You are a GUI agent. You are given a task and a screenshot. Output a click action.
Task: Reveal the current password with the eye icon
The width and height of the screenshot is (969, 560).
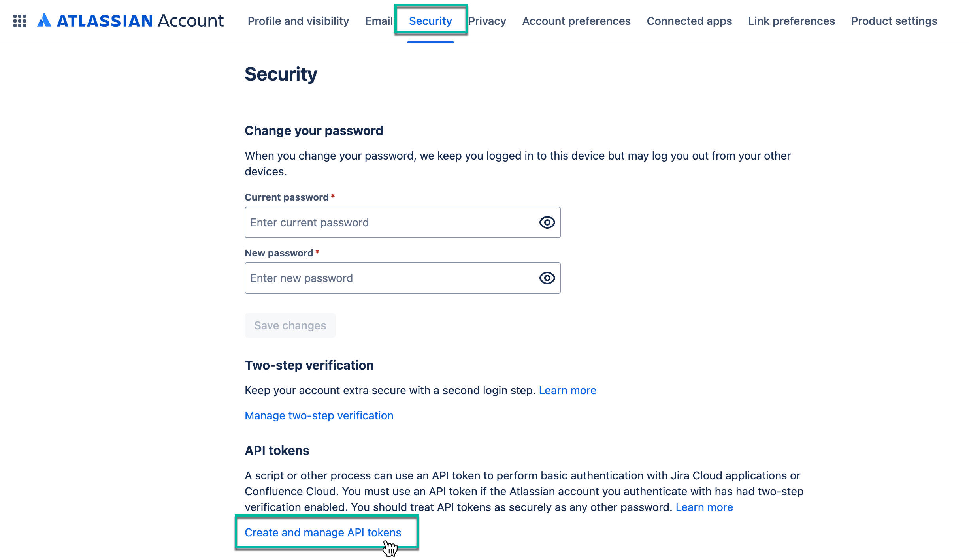pyautogui.click(x=547, y=222)
